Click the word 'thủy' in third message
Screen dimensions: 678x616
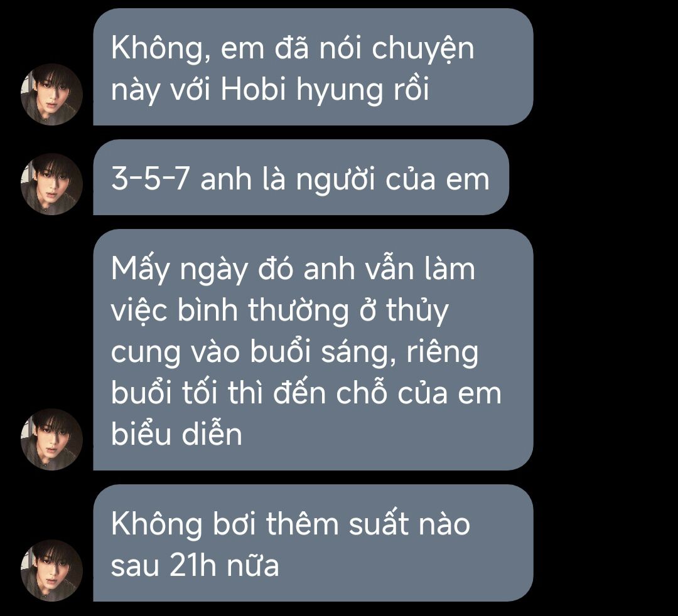(x=417, y=311)
